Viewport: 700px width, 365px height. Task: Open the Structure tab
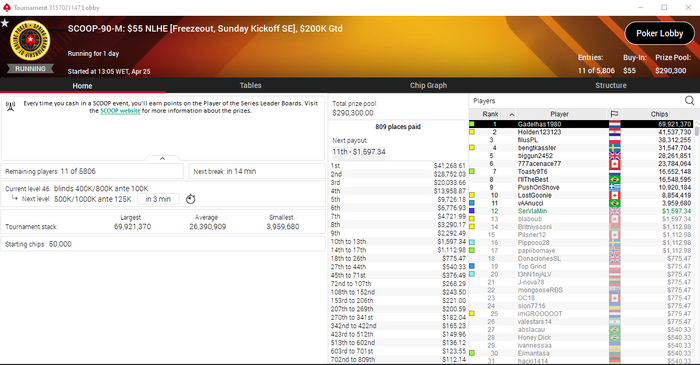click(611, 85)
